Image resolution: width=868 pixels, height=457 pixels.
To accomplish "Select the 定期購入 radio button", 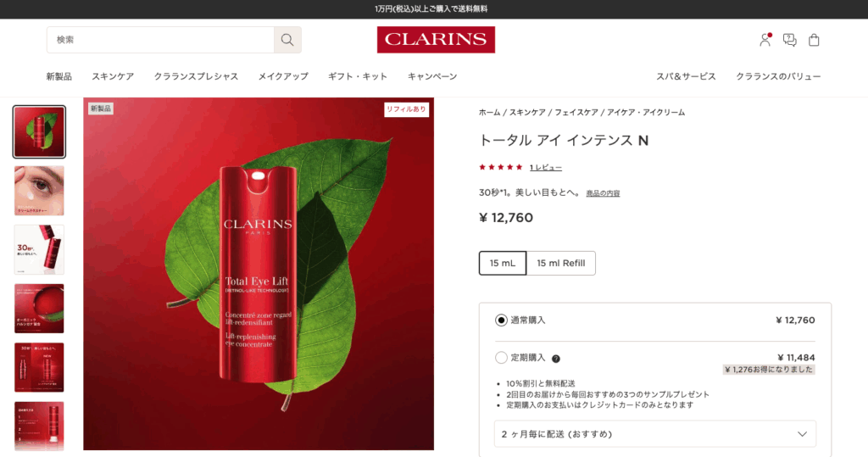I will pyautogui.click(x=501, y=358).
